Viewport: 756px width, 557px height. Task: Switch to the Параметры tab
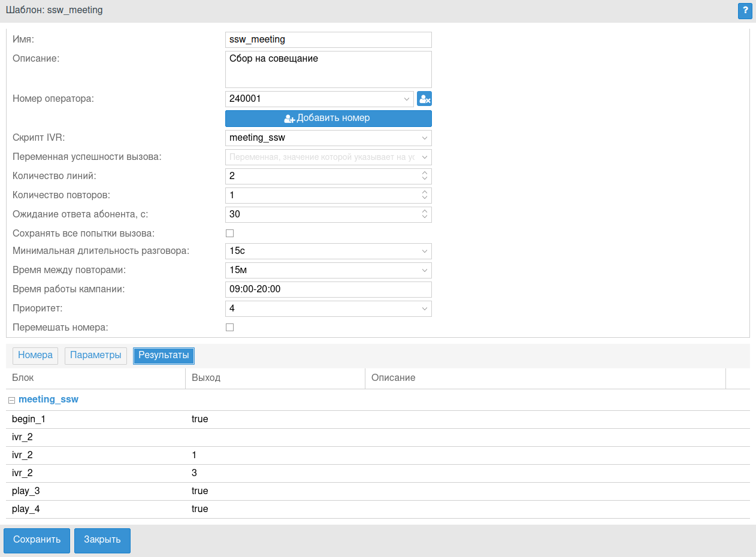coord(96,355)
